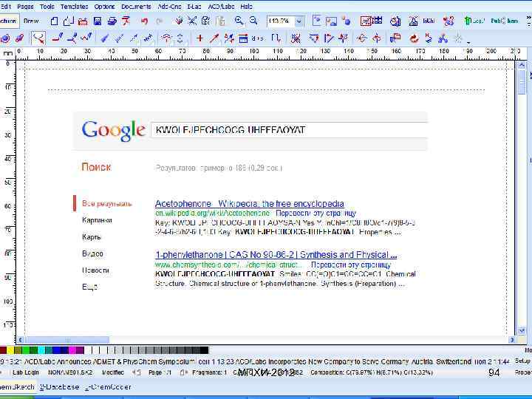Click the red Undo arrow icon
The height and width of the screenshot is (399, 532).
tap(144, 21)
